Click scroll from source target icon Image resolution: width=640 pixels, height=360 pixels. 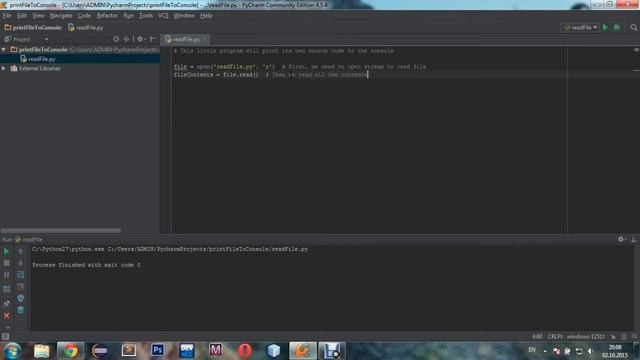click(116, 39)
